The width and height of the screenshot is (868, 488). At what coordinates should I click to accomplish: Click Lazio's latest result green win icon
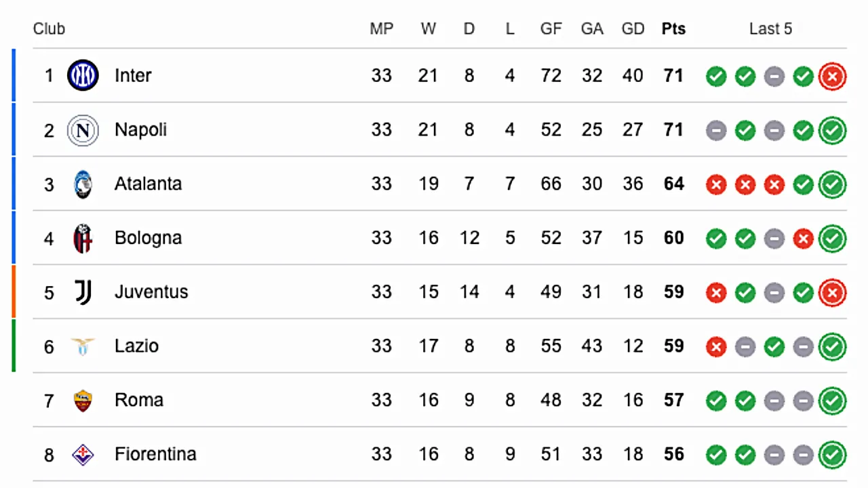click(x=832, y=347)
